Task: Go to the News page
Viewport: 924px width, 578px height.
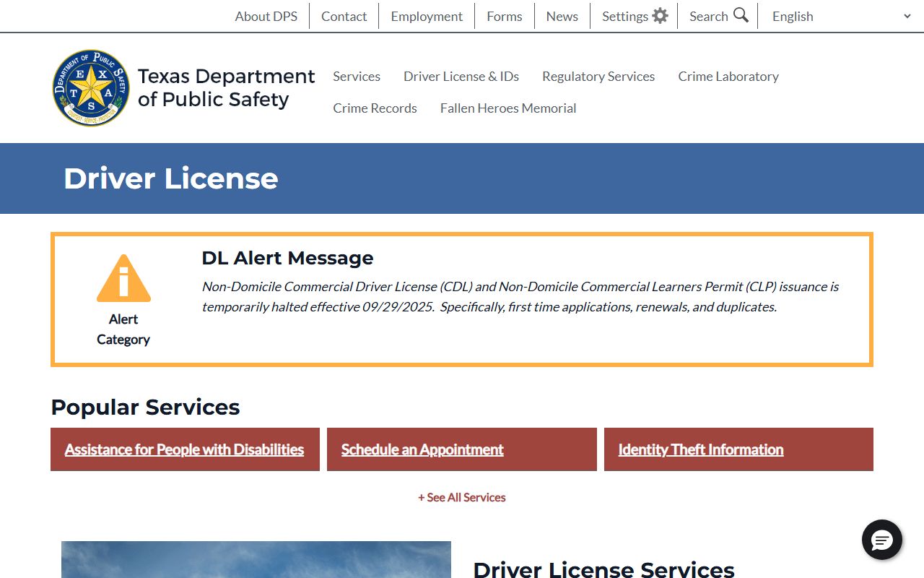Action: [562, 16]
